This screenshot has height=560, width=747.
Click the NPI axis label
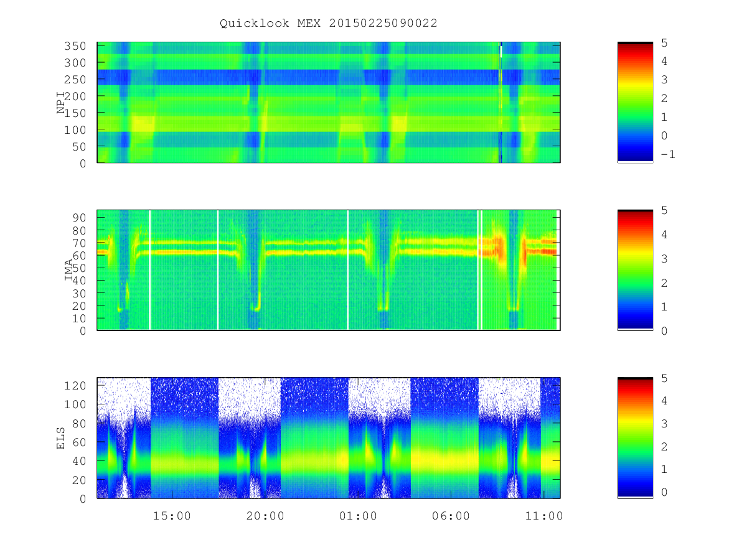click(61, 103)
